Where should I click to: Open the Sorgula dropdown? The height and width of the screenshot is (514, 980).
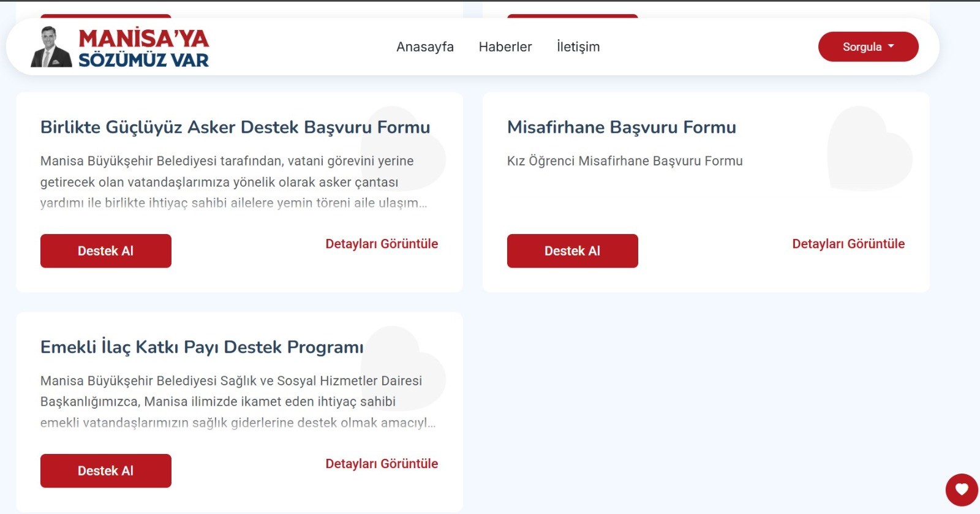867,45
